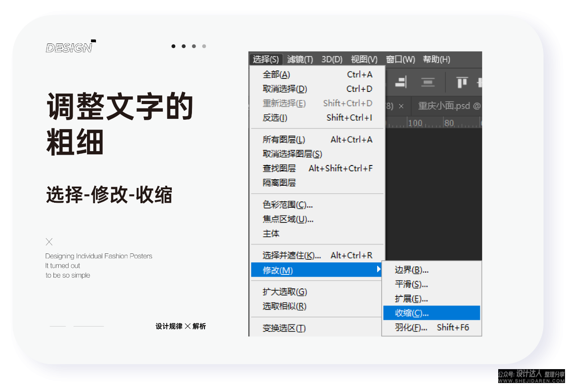Expand the 修改(M) submenu
This screenshot has width=574, height=392.
(317, 270)
